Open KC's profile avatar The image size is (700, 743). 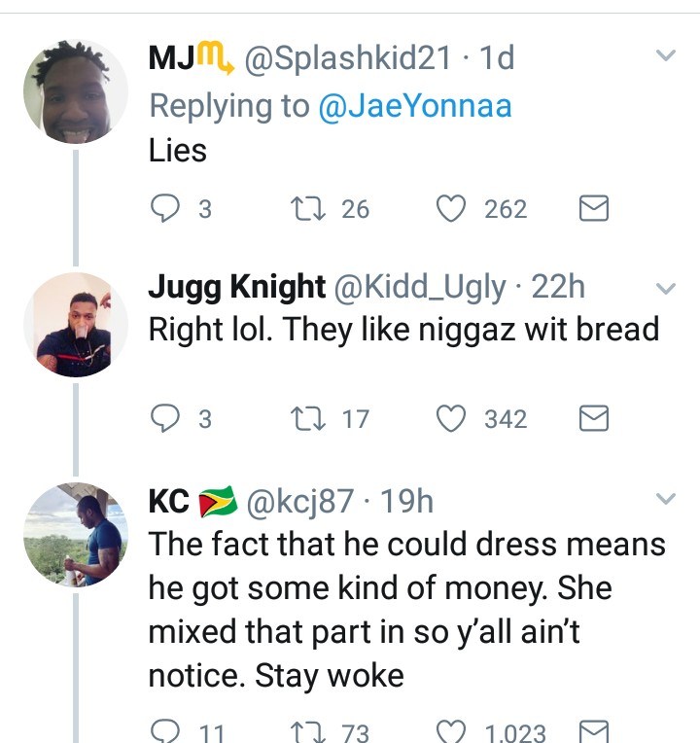(x=75, y=536)
